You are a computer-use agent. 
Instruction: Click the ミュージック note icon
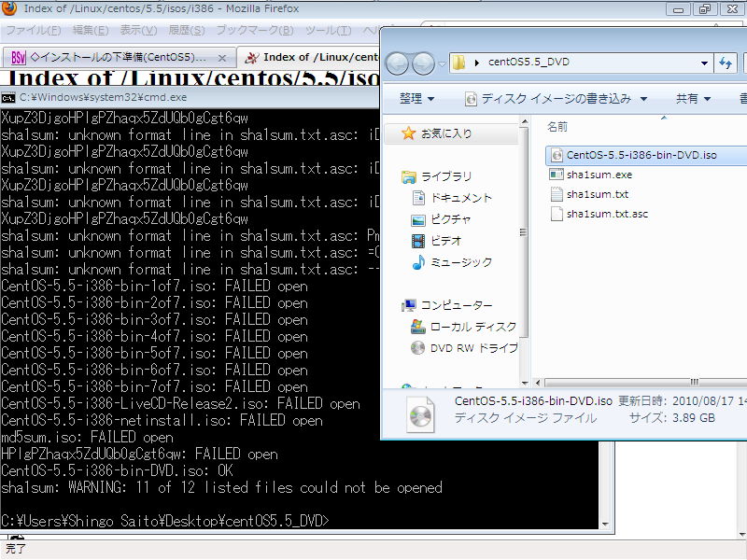tap(418, 262)
